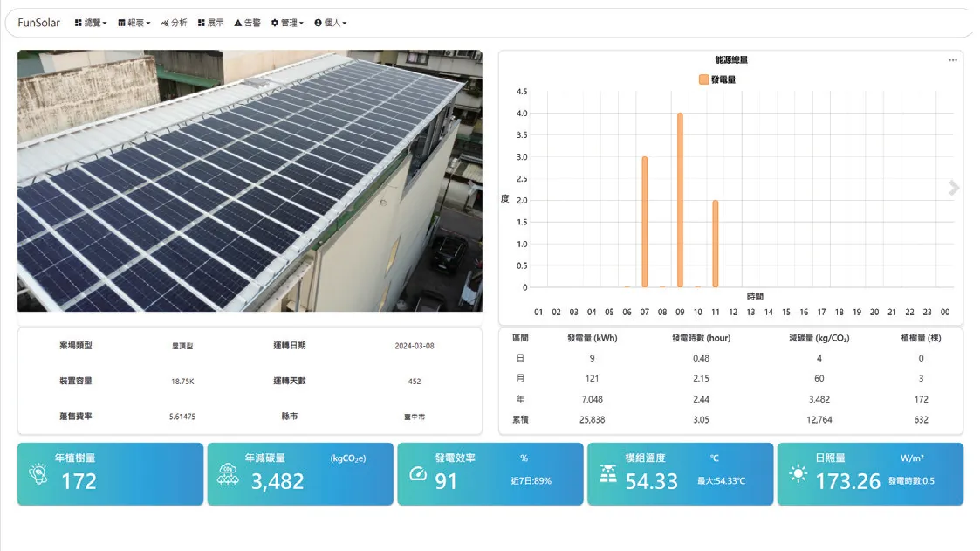
Task: Click the 91 efficiency value
Action: click(446, 481)
